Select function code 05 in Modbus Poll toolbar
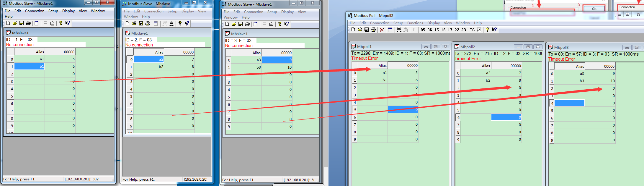644x186 pixels. point(423,30)
